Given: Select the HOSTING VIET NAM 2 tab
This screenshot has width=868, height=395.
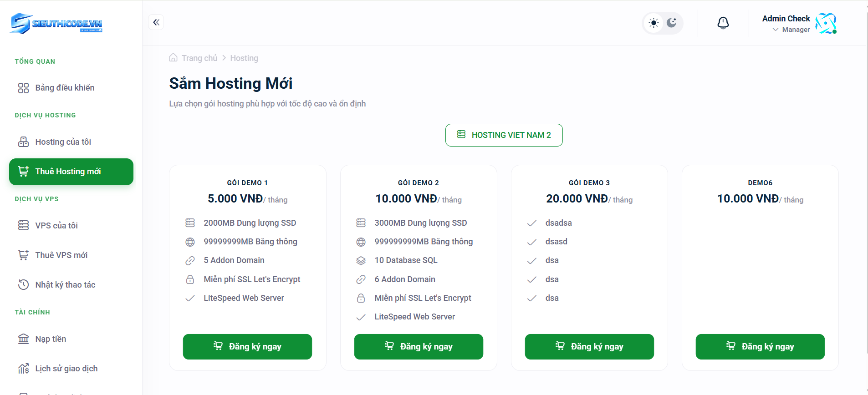Looking at the screenshot, I should click(x=504, y=135).
